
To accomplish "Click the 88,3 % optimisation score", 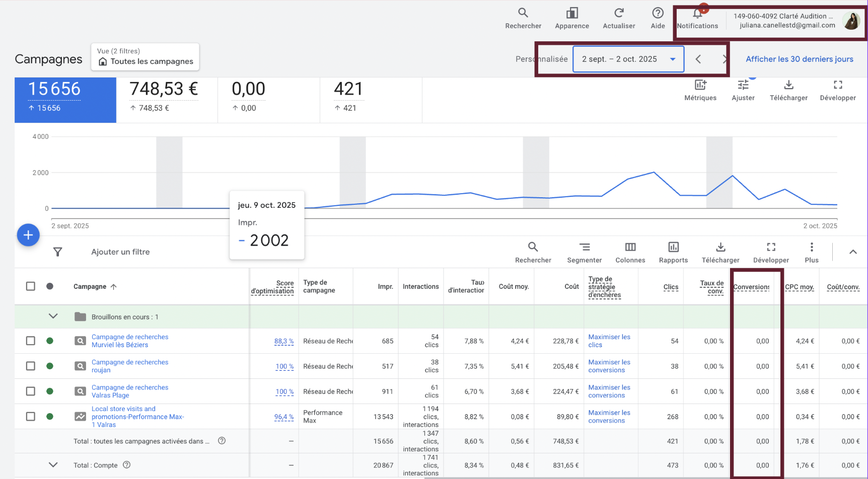I will (x=284, y=341).
